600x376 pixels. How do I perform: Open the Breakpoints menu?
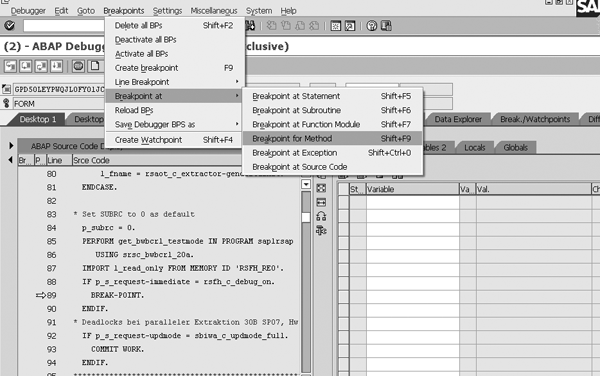[x=124, y=11]
